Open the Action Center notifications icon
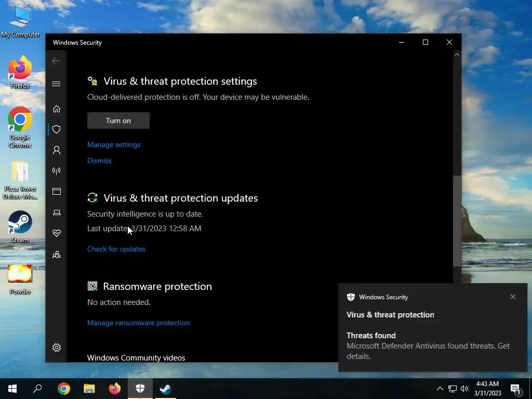 click(x=516, y=389)
